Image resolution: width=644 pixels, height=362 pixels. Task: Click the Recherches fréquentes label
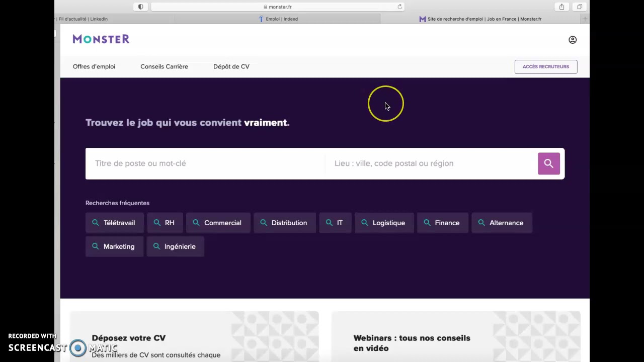[117, 203]
